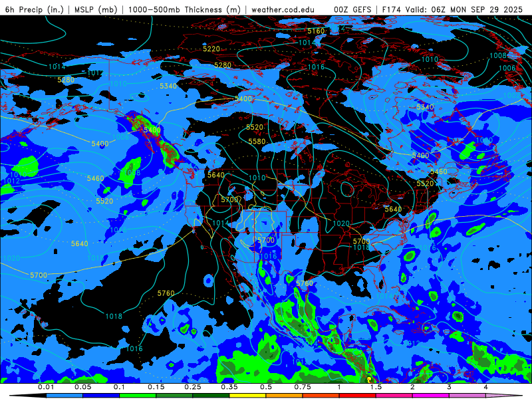Screen dimensions: 532x399
Task: Click the '00Z GEFS' model run label
Action: (x=352, y=9)
